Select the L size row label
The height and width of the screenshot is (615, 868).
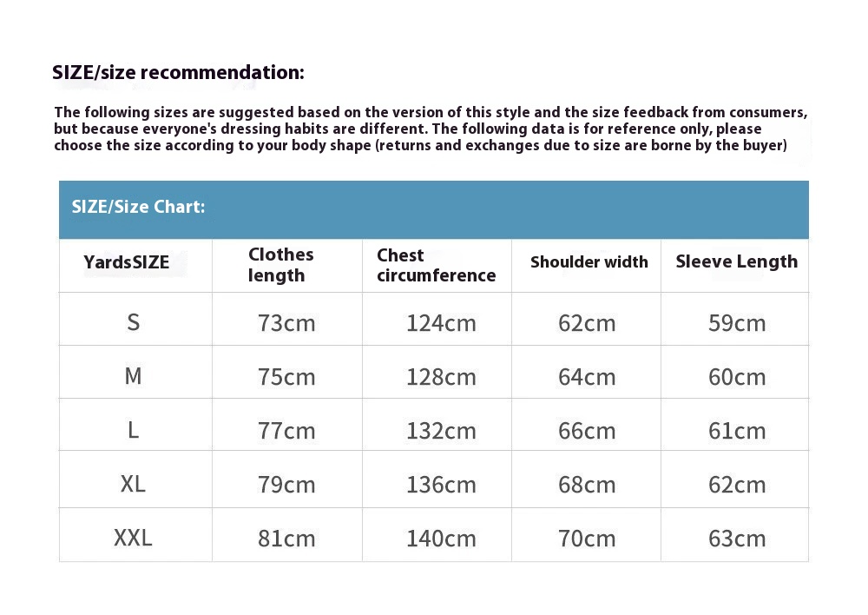tap(133, 430)
